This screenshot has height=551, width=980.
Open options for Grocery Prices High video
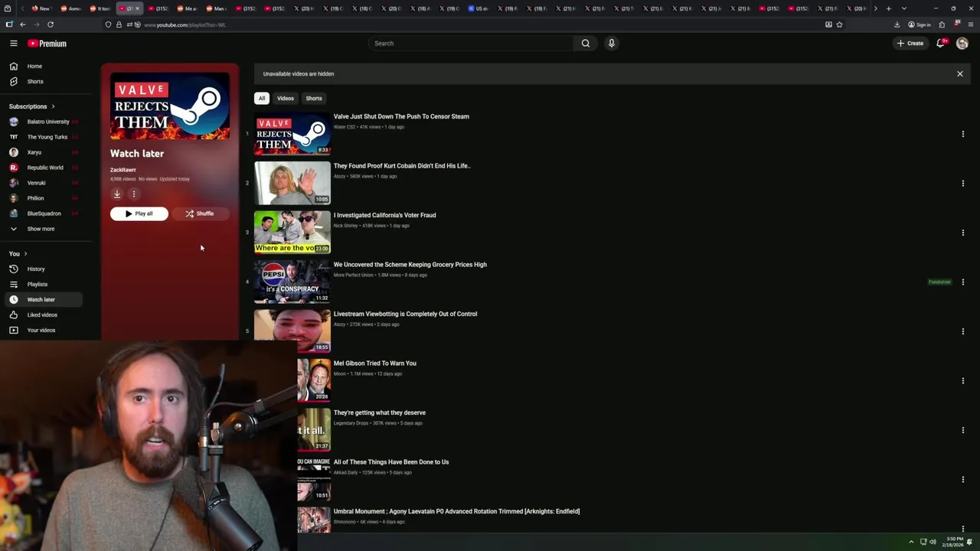(x=962, y=282)
